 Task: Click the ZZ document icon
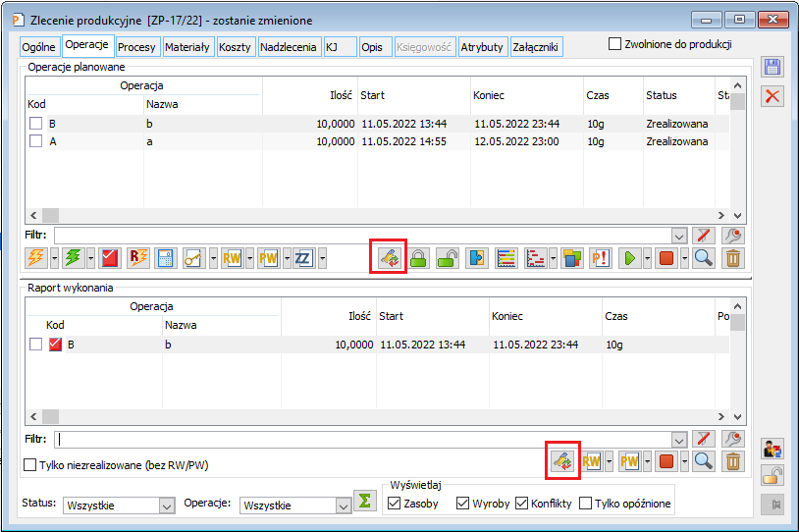[303, 258]
